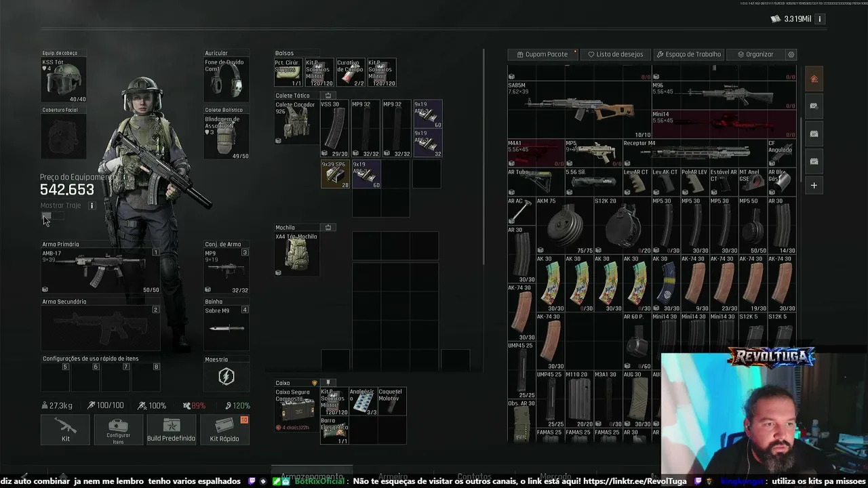Image resolution: width=868 pixels, height=488 pixels.
Task: Open the Cupom Pacote button
Action: coord(544,54)
